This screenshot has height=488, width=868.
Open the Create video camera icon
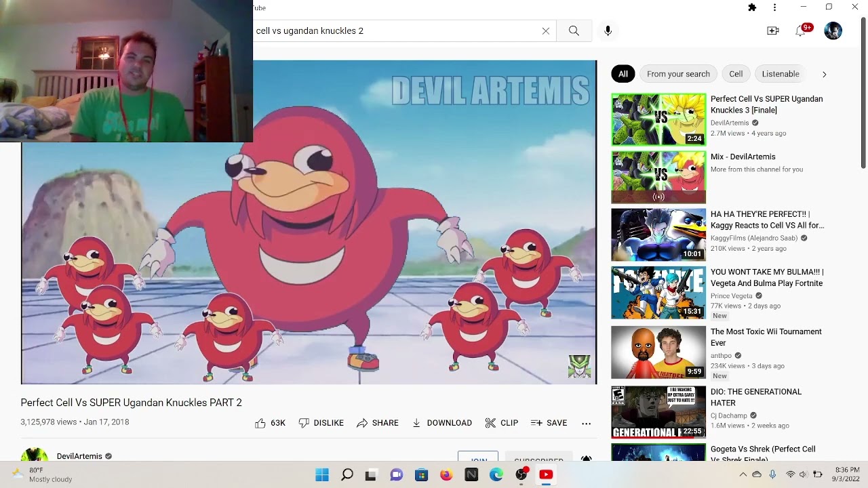[773, 30]
